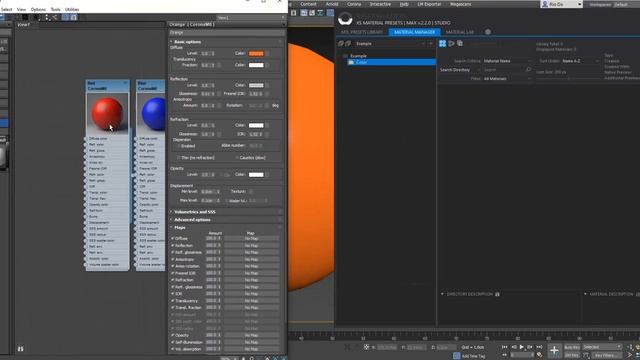Collapse the Basic options rollout
This screenshot has height=360, width=640.
coord(187,42)
